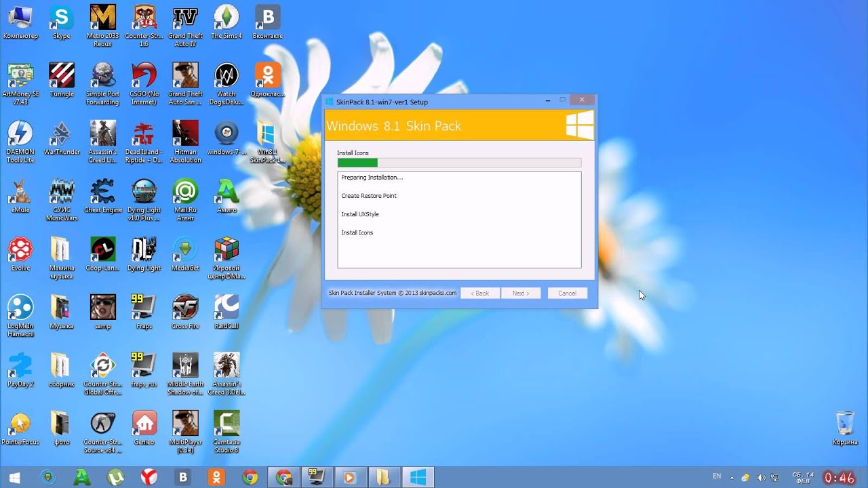Open the LogMeIn Hamachi icon
Image resolution: width=868 pixels, height=488 pixels.
(20, 317)
